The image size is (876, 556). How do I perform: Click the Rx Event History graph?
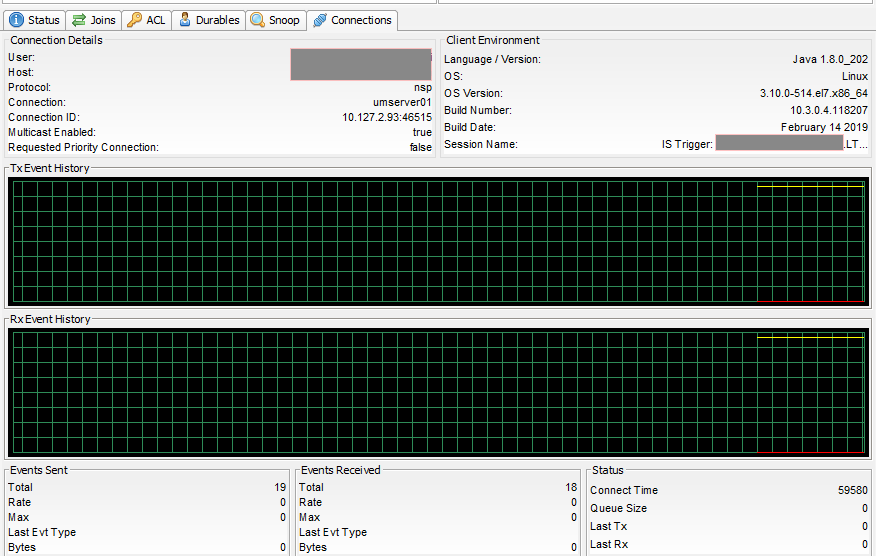point(438,392)
